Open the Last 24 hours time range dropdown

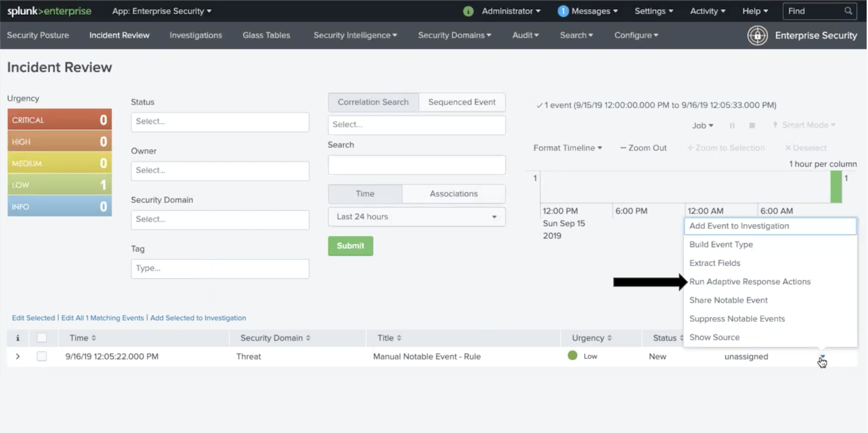coord(416,217)
